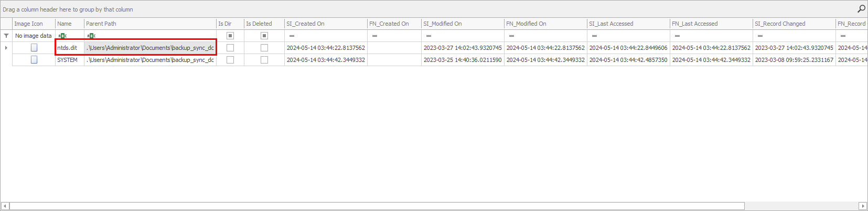Image resolution: width=868 pixels, height=211 pixels.
Task: Click SYSTEM row image icon
Action: 34,60
